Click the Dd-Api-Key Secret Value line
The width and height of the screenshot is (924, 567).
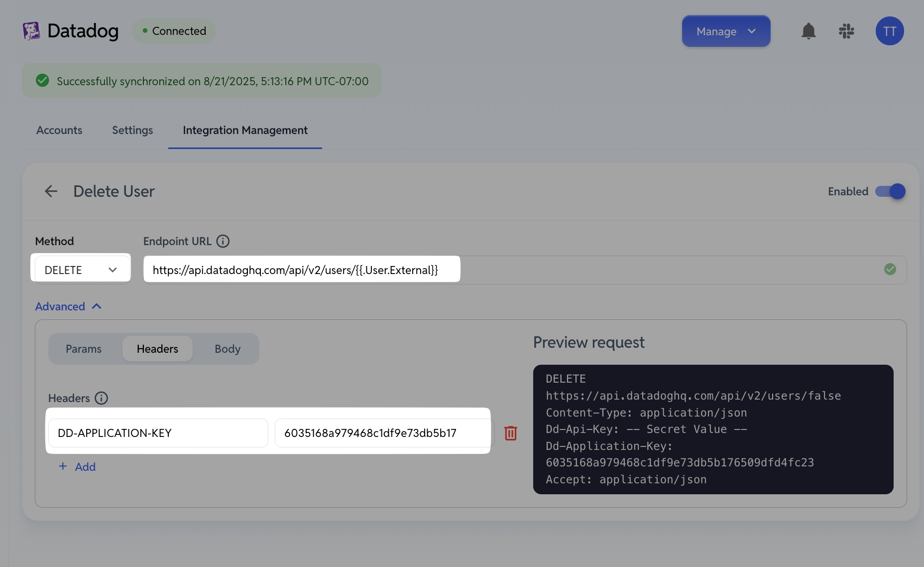tap(646, 429)
